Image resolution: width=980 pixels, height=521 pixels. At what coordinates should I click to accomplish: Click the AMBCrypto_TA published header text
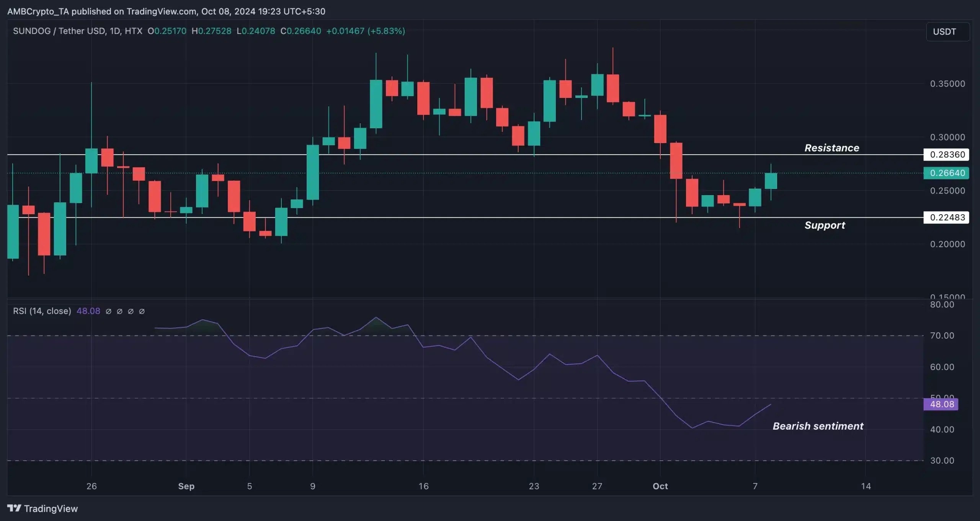click(166, 11)
